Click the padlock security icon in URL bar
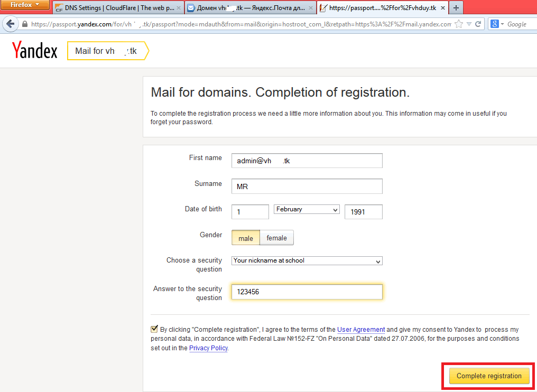This screenshot has width=537, height=392. pyautogui.click(x=24, y=24)
